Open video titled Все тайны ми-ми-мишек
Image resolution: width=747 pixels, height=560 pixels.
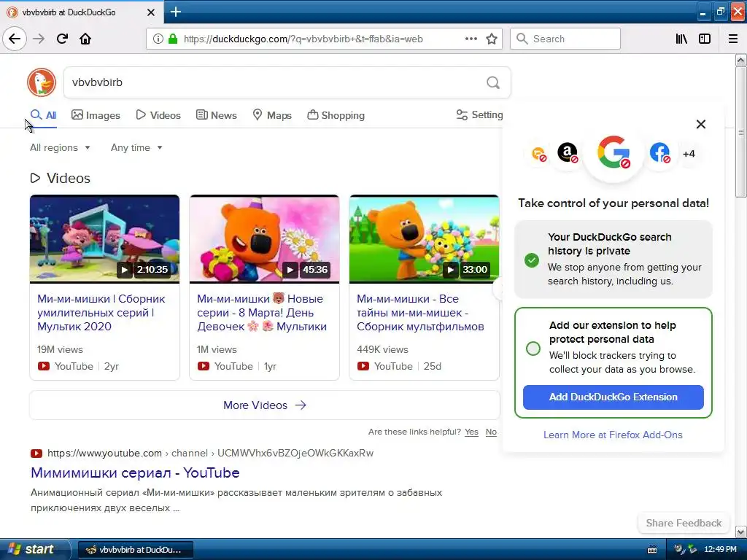click(421, 313)
